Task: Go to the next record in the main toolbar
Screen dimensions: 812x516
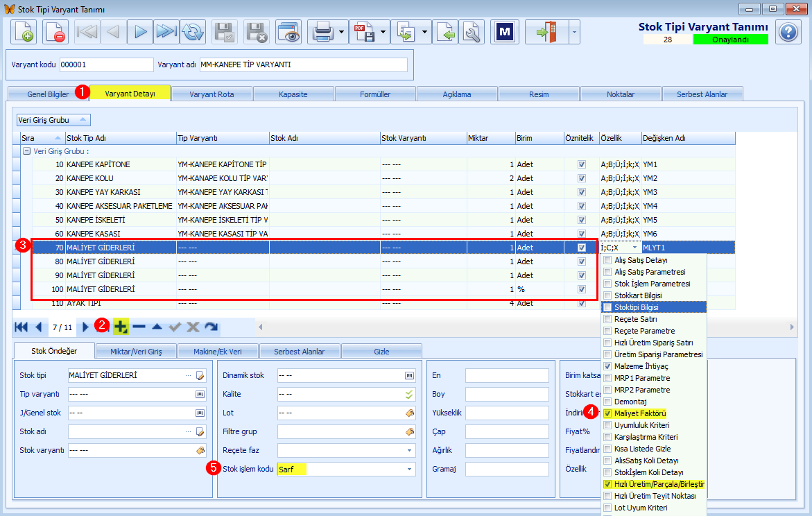Action: pyautogui.click(x=140, y=32)
